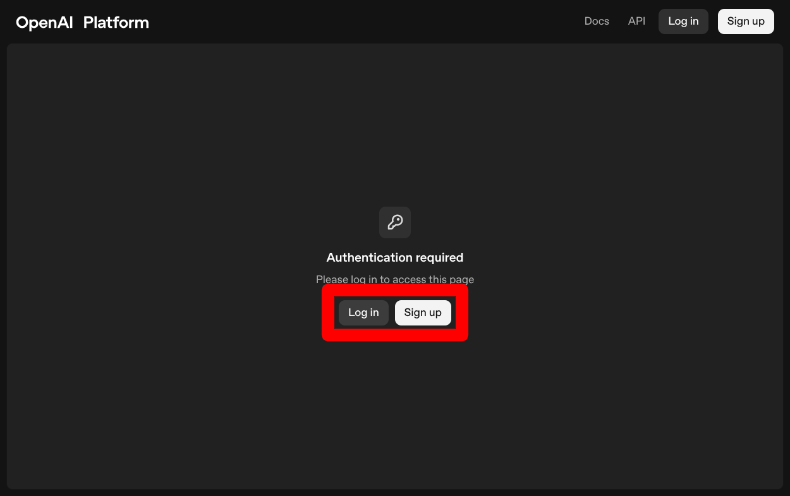Click the header Log in button
The height and width of the screenshot is (496, 790).
[683, 21]
